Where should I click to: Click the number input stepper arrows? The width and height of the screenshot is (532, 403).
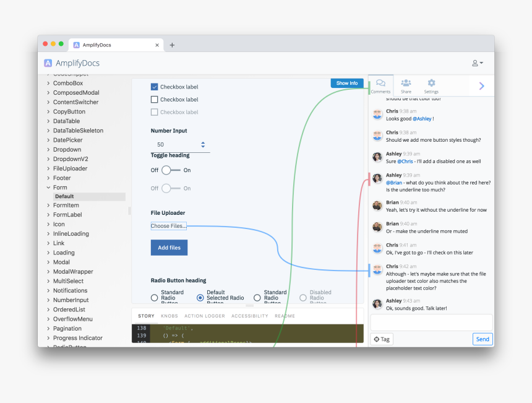click(x=203, y=145)
